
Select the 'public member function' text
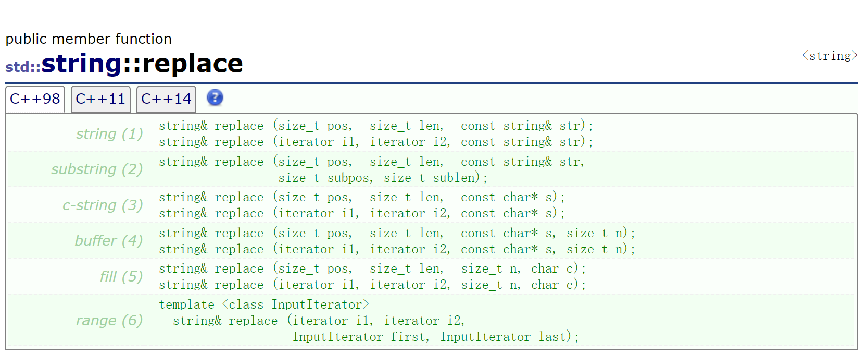pyautogui.click(x=89, y=39)
